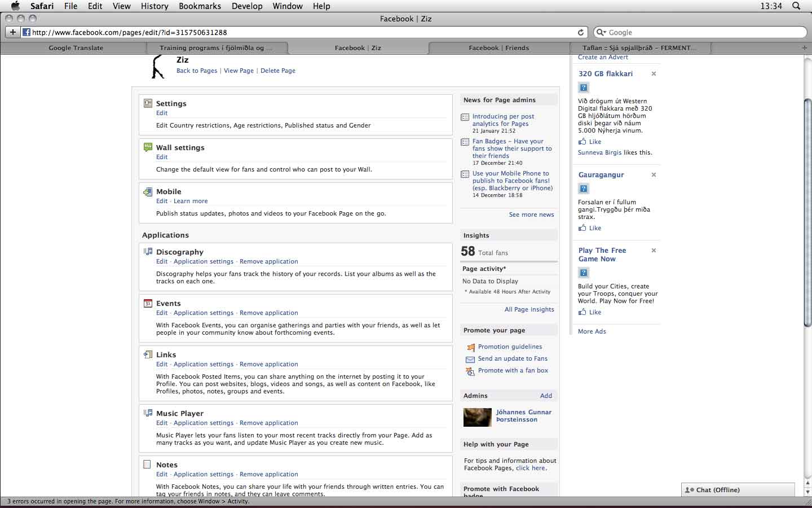This screenshot has width=812, height=508.
Task: Close the Play The Free Game Now ad
Action: click(x=654, y=251)
